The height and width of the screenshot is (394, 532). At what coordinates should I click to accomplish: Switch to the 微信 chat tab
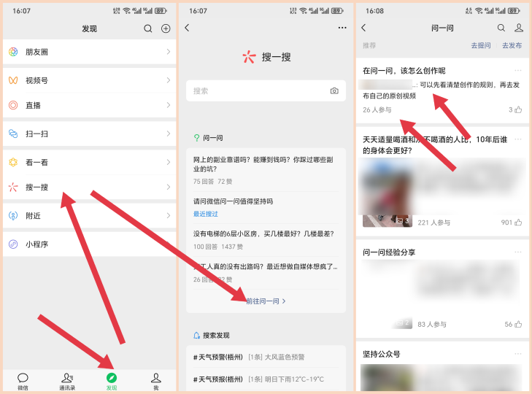coord(23,381)
